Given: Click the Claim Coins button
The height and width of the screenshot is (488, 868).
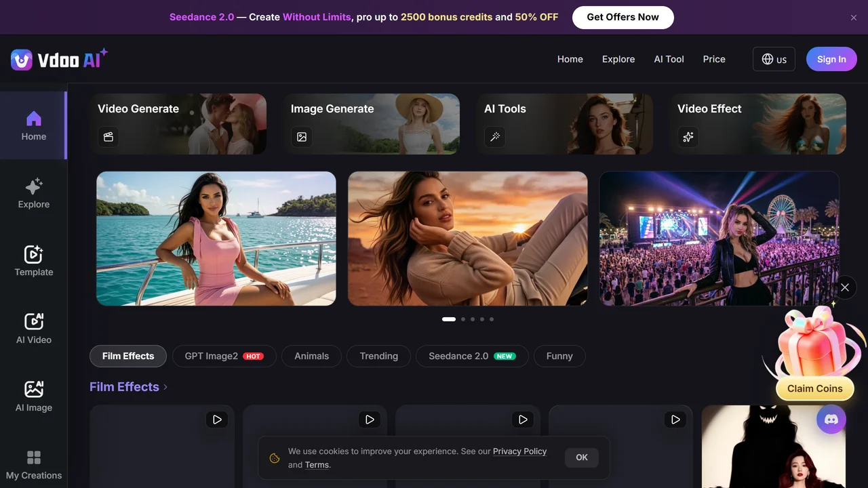Looking at the screenshot, I should pos(814,389).
